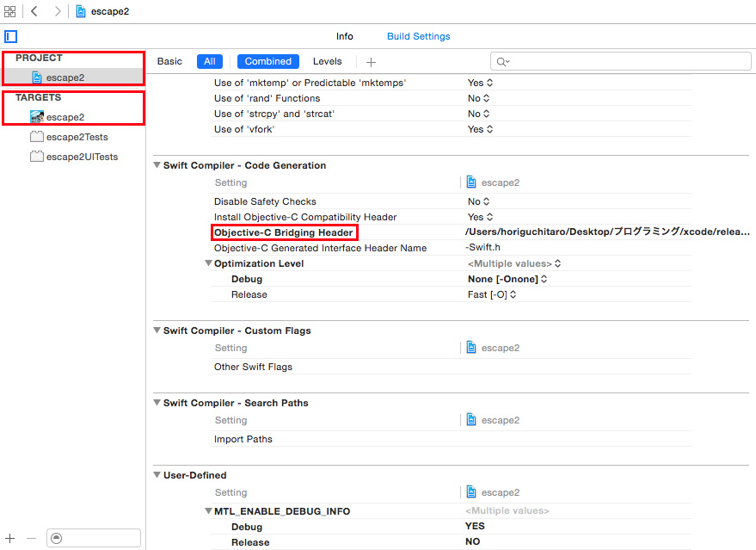
Task: Click the escape2 file icon in the jump bar
Action: (x=81, y=11)
